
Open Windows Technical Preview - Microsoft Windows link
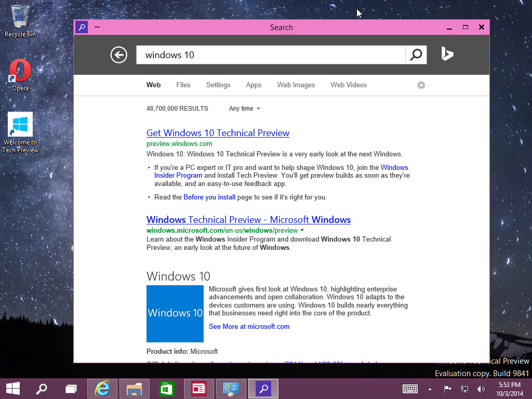click(x=248, y=220)
